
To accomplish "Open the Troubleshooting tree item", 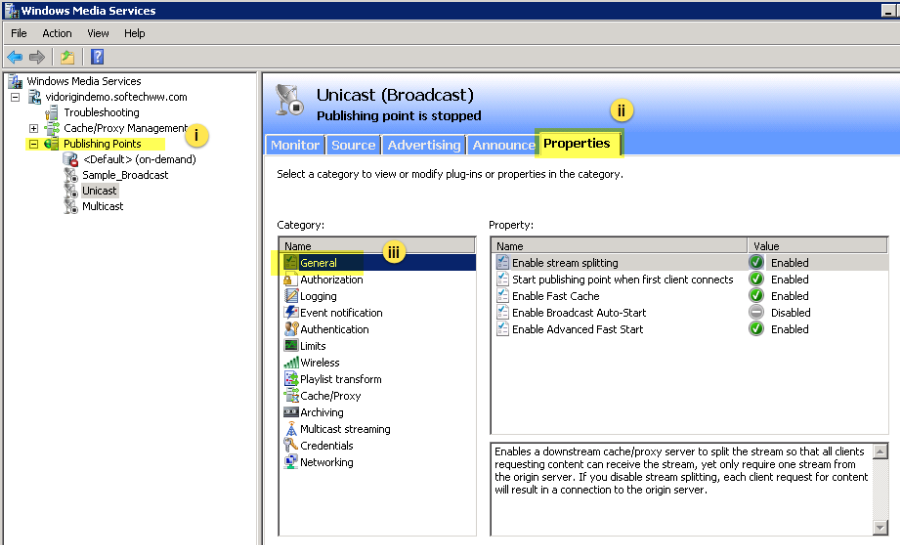I will click(x=101, y=113).
